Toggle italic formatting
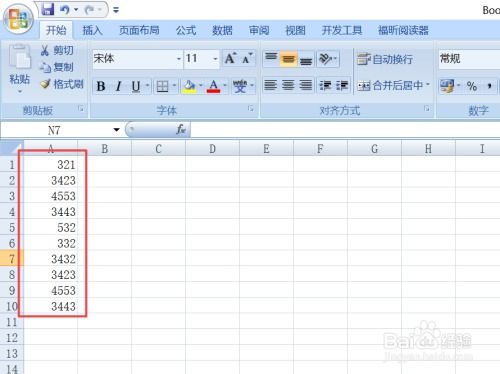 point(118,86)
